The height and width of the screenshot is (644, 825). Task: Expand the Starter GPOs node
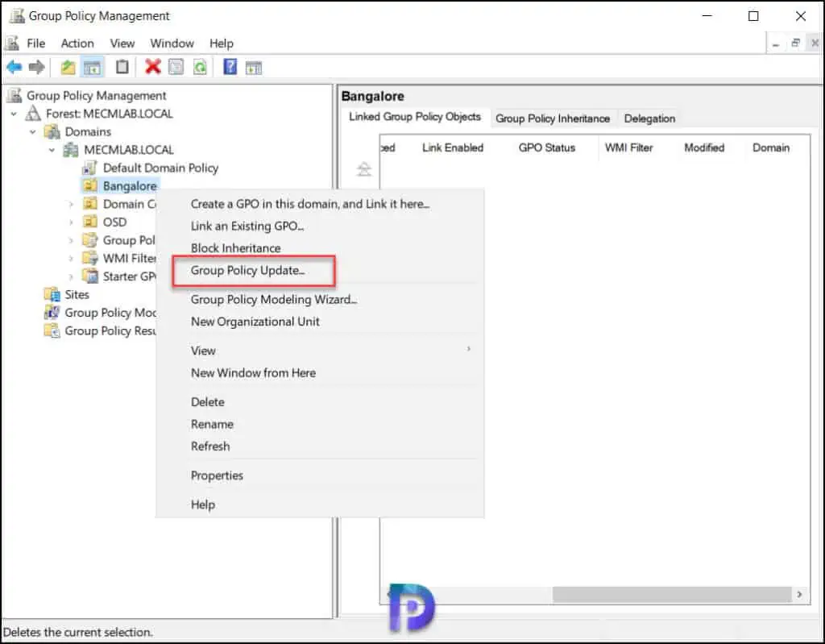[x=71, y=276]
